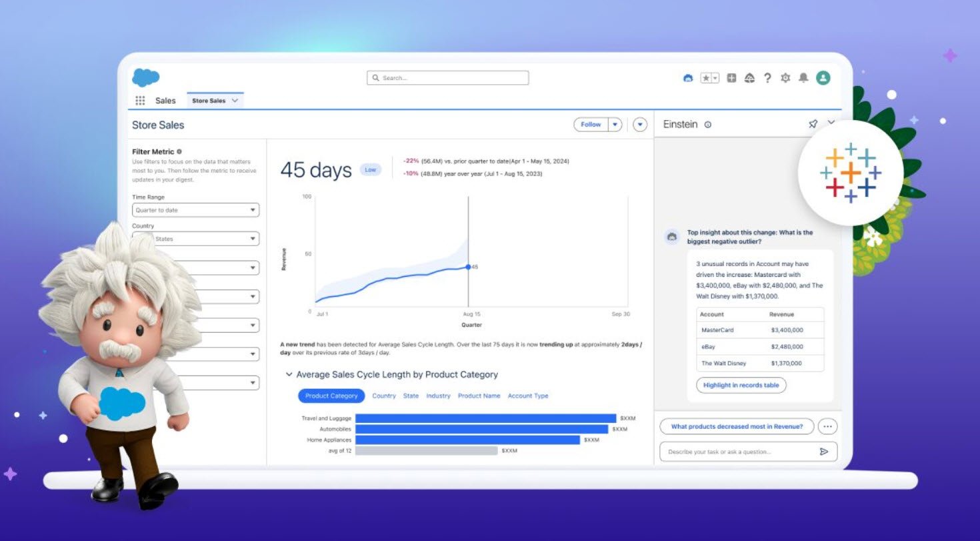980x541 pixels.
Task: Open Setup gear icon
Action: [785, 78]
